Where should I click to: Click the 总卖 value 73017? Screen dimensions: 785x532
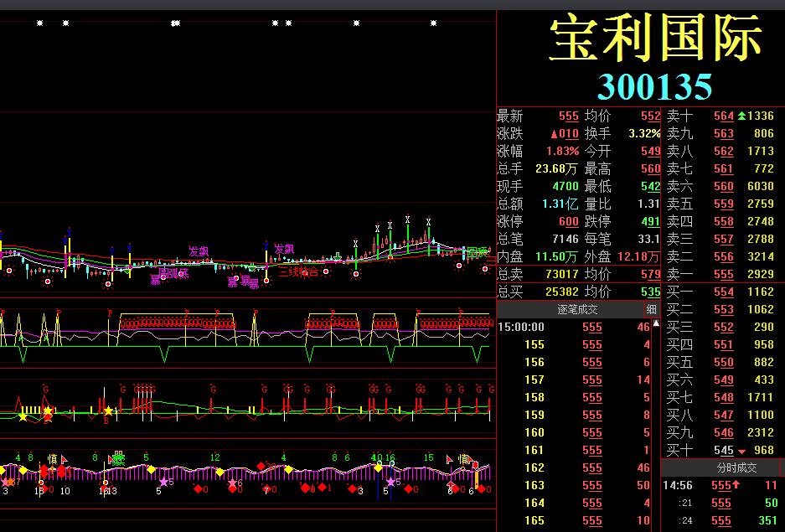point(561,274)
